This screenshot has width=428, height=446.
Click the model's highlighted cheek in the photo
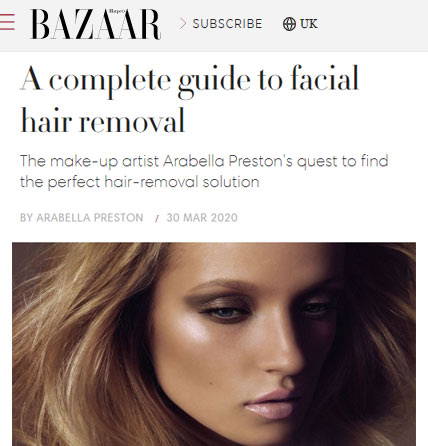tap(197, 333)
